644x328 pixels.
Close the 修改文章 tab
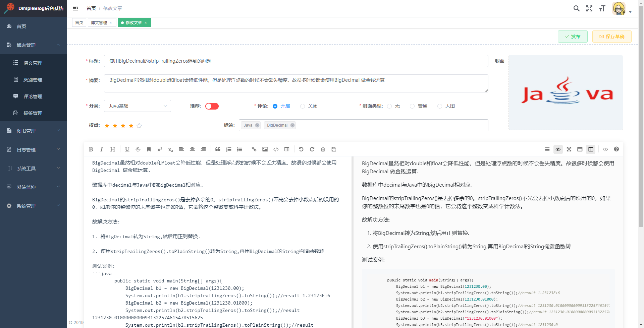[146, 23]
